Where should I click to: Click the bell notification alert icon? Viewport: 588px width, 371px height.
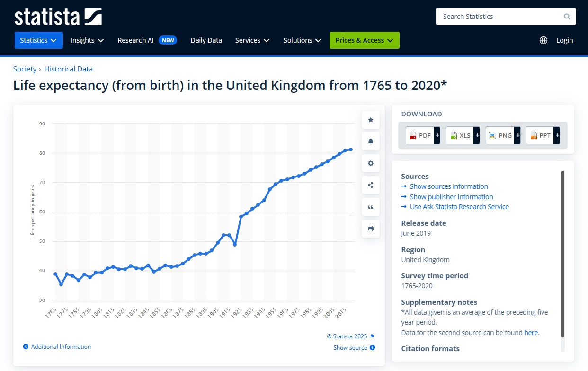pos(370,141)
